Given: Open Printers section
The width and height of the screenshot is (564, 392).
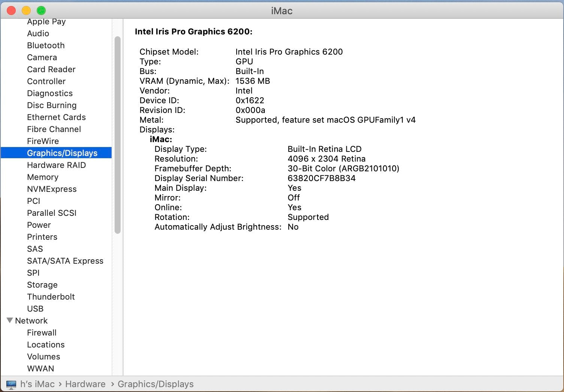Looking at the screenshot, I should pos(42,237).
